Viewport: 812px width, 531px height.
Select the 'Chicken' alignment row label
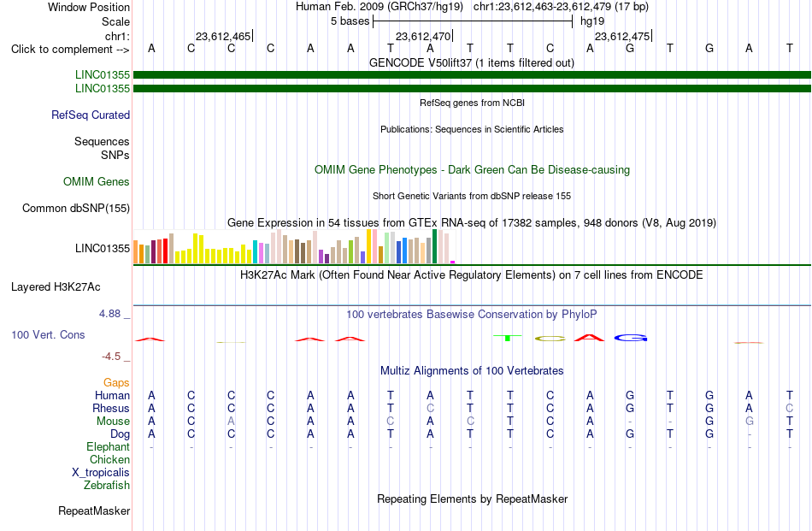(x=109, y=459)
